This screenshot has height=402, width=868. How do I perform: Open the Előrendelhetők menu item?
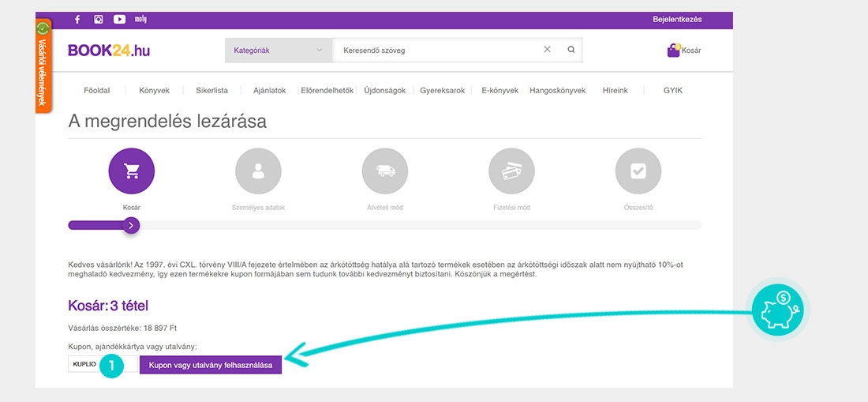327,91
